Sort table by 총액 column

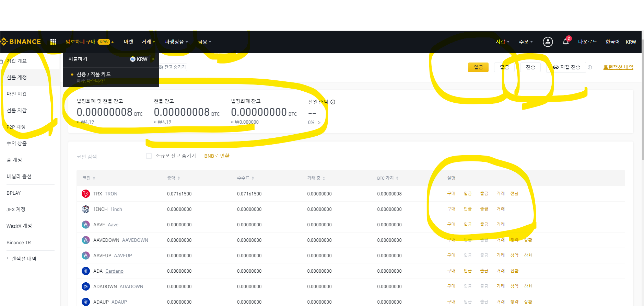tap(174, 178)
